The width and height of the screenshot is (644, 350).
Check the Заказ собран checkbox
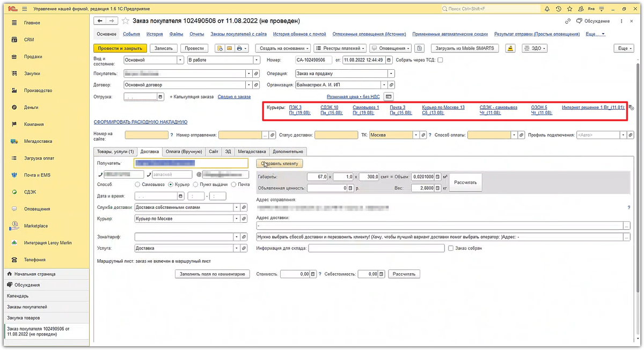[x=450, y=249]
